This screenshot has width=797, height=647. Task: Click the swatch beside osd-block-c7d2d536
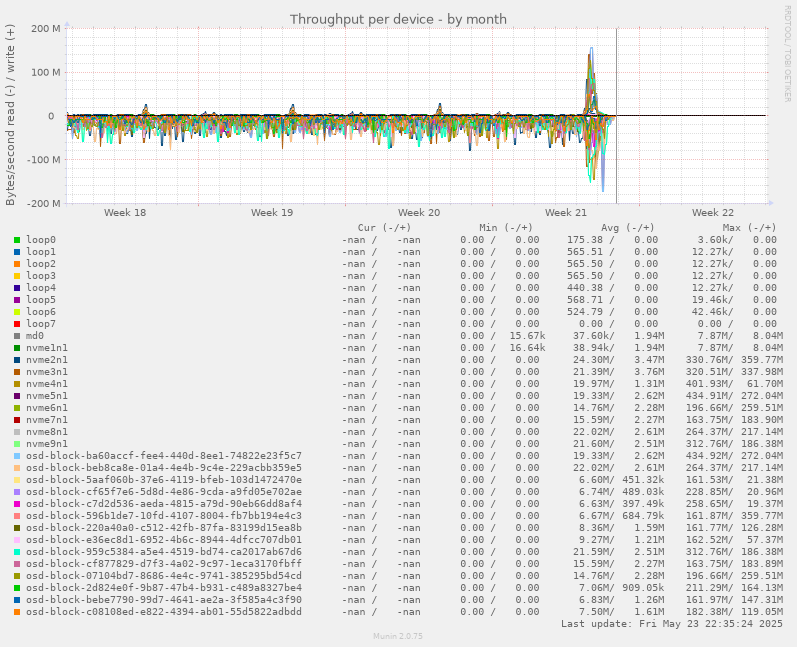click(x=17, y=504)
